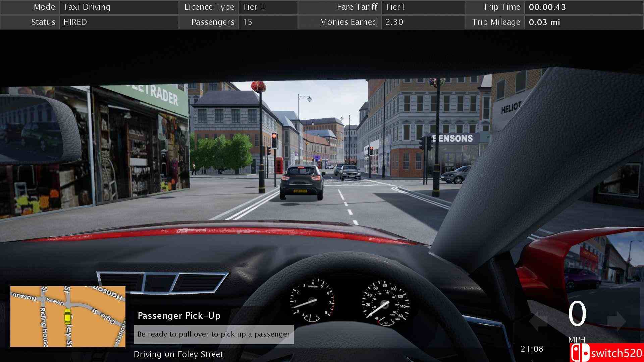This screenshot has height=362, width=644.
Task: Click the Monies Earned 2.30 value
Action: 423,22
